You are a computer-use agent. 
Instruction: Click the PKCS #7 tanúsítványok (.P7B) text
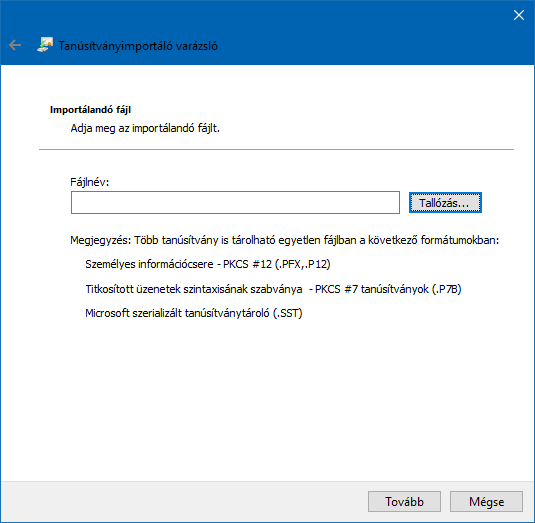tap(388, 289)
